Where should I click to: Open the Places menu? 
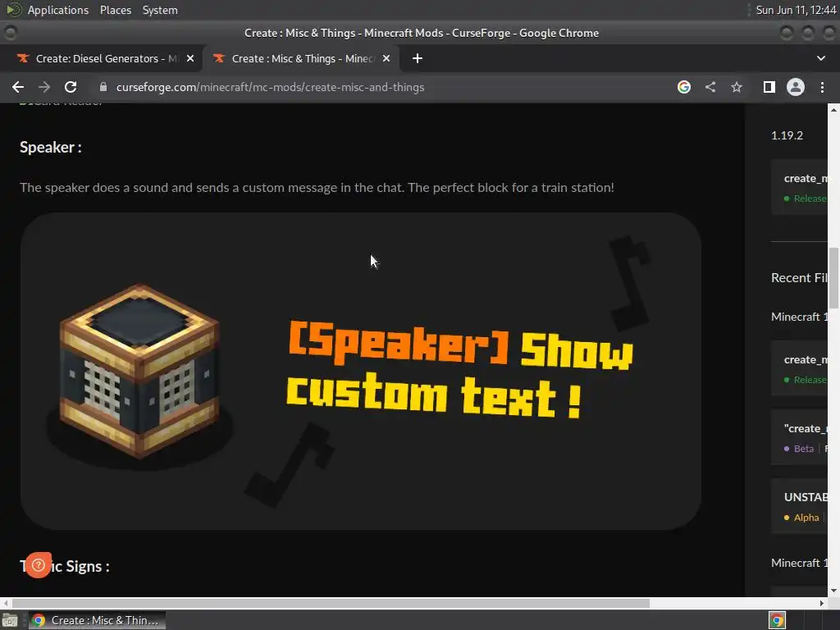[x=115, y=10]
